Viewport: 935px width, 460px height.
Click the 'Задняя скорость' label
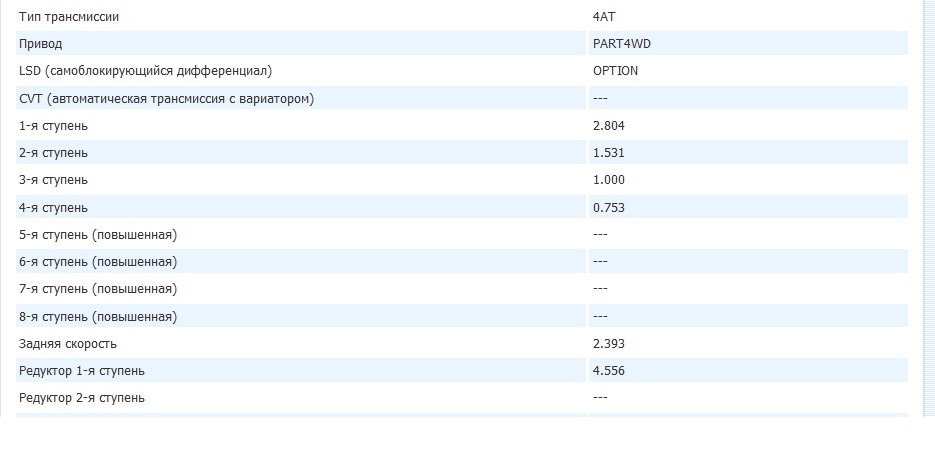tap(68, 344)
